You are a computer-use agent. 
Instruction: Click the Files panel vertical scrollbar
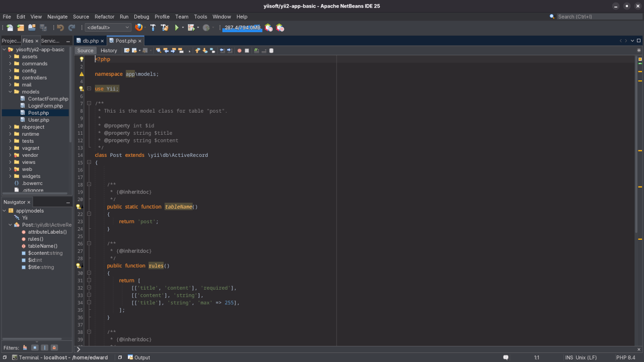pyautogui.click(x=71, y=96)
